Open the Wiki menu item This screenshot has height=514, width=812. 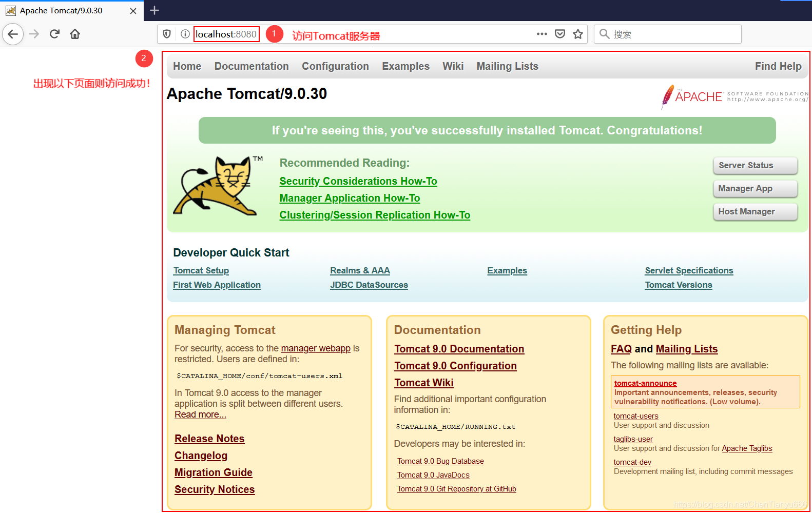[453, 66]
